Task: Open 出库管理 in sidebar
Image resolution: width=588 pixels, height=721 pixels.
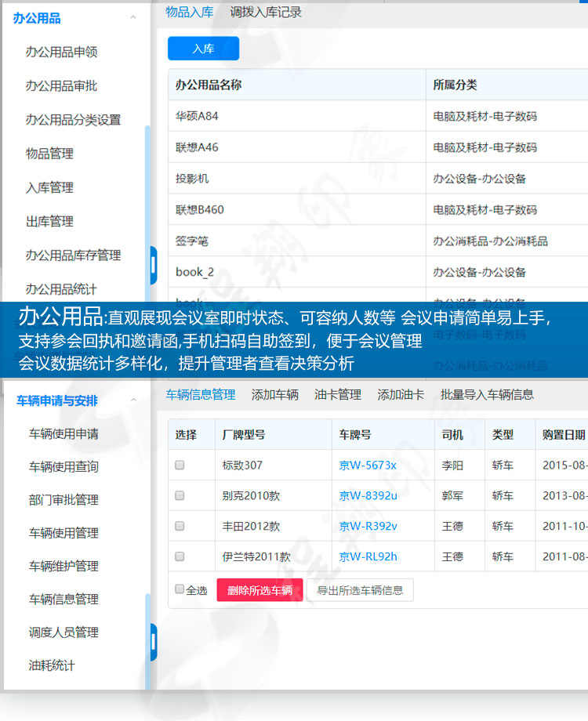Action: tap(49, 222)
